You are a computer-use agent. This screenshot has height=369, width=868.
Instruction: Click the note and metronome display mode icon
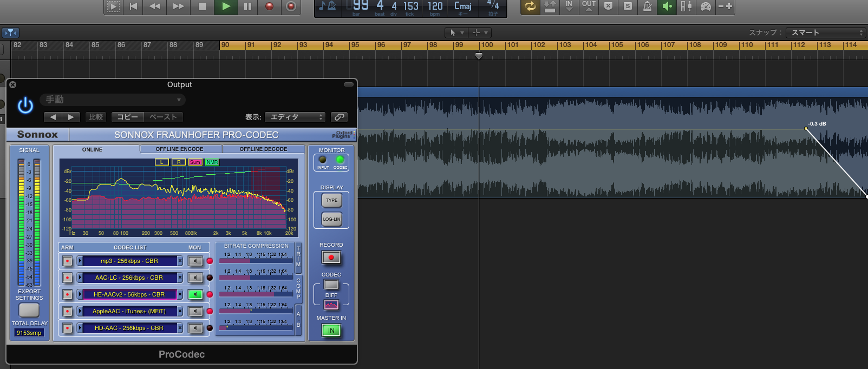coord(328,6)
